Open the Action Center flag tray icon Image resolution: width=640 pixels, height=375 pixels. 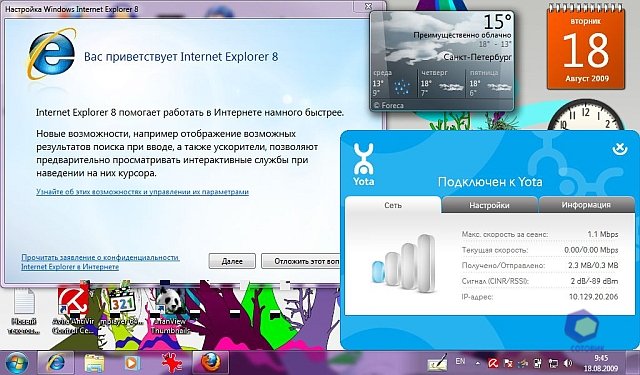(508, 363)
